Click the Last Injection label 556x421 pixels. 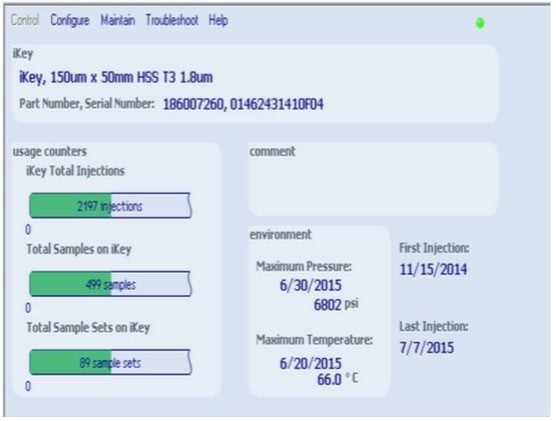[434, 326]
